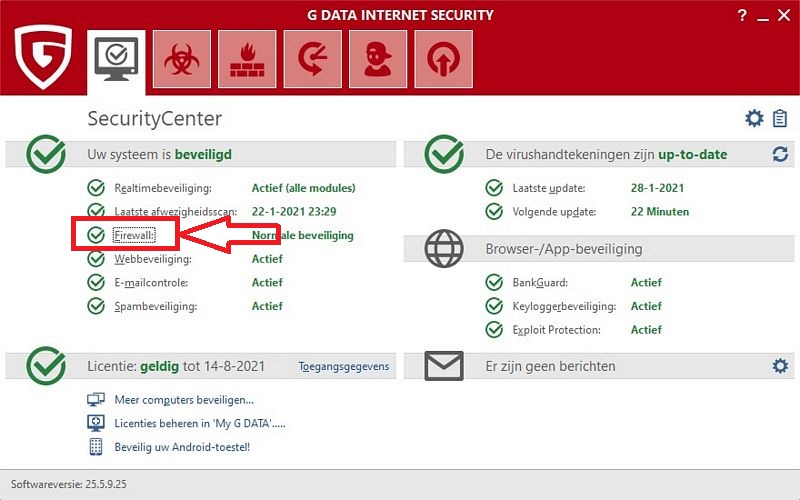Click the Licentie checkmark icon
800x500 pixels.
coord(46,366)
